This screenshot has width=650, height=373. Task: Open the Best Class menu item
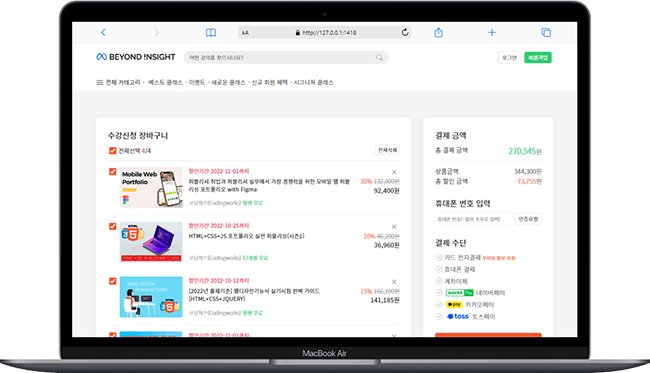click(x=165, y=82)
